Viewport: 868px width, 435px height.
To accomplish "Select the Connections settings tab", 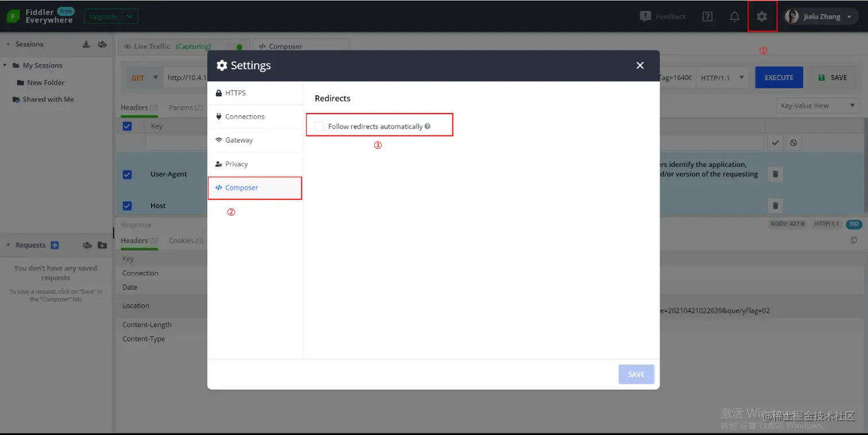I will click(255, 116).
